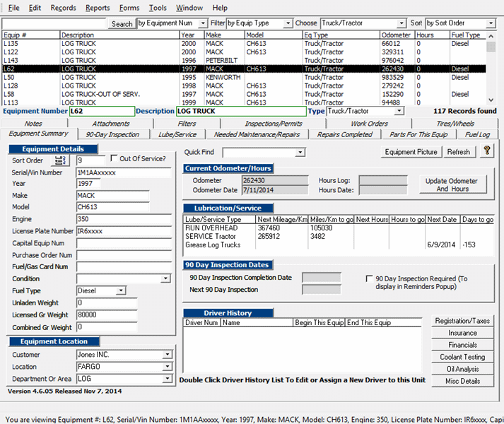
Task: Open the Work Orders tab
Action: [x=369, y=124]
